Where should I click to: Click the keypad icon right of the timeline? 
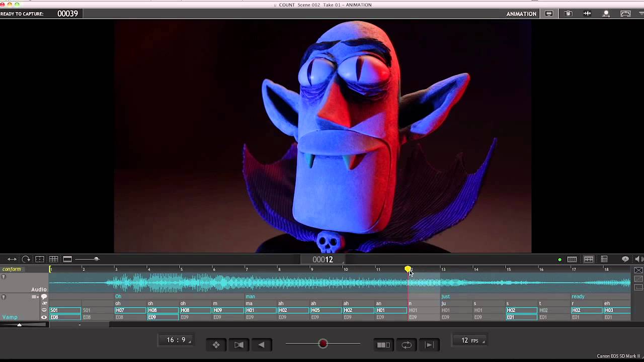point(572,259)
